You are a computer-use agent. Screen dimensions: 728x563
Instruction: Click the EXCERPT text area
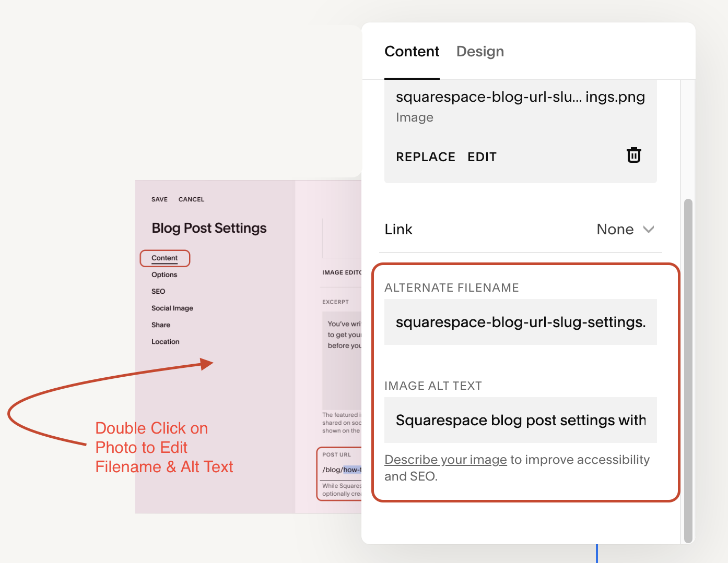point(342,361)
